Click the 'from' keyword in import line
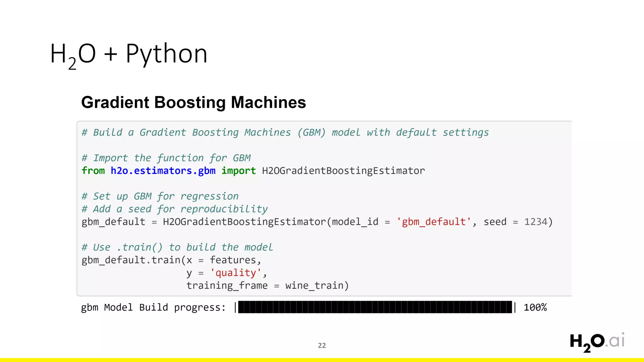This screenshot has width=644, height=362. [x=93, y=171]
